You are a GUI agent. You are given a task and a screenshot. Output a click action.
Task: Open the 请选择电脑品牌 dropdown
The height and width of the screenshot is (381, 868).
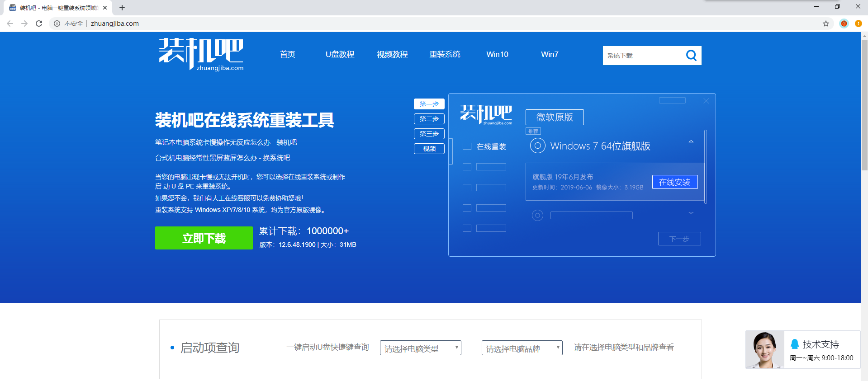pos(522,348)
